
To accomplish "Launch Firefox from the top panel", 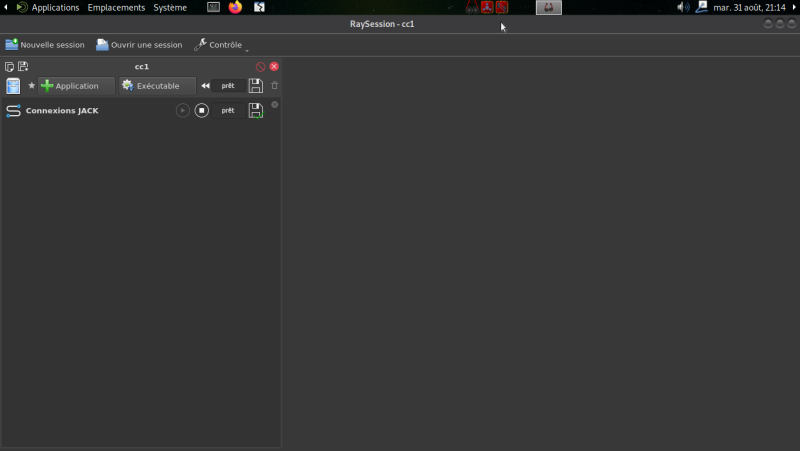I will pyautogui.click(x=235, y=7).
